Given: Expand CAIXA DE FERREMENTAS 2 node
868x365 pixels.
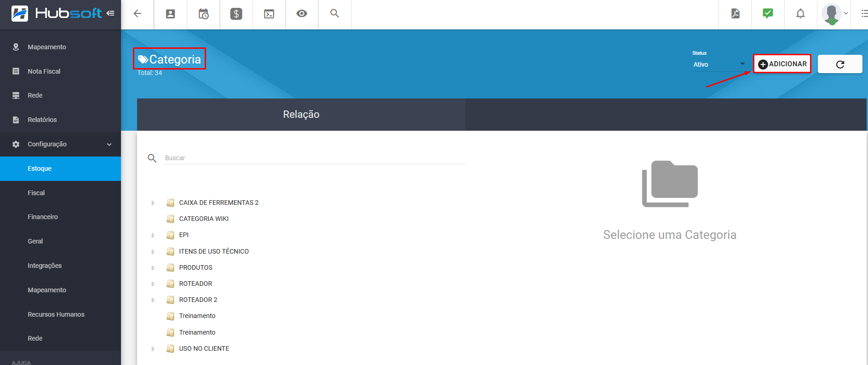Looking at the screenshot, I should click(153, 203).
